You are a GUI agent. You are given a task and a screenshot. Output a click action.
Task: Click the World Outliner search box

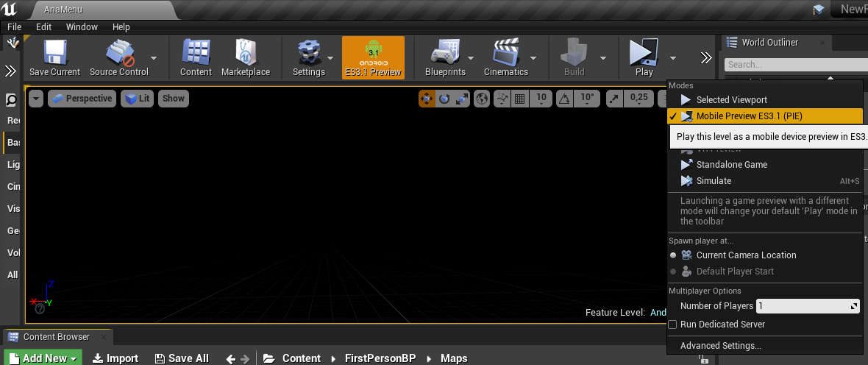796,65
